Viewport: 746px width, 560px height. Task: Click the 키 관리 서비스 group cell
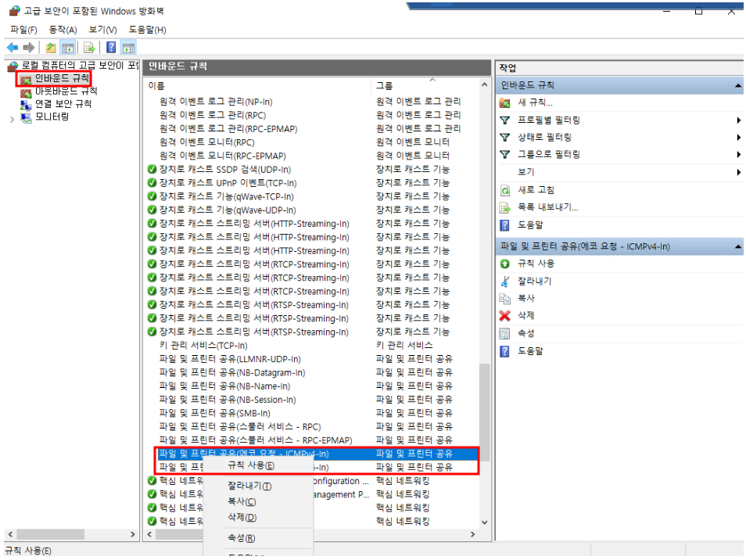[x=404, y=346]
